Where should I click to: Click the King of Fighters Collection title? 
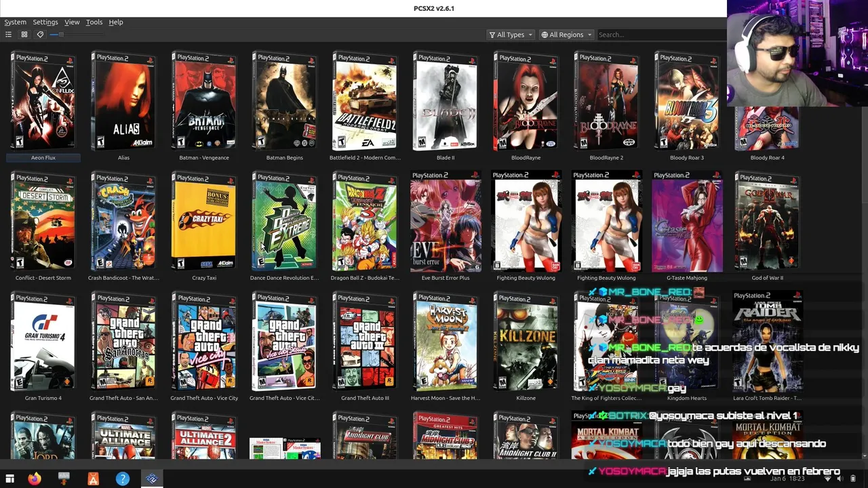(x=606, y=399)
